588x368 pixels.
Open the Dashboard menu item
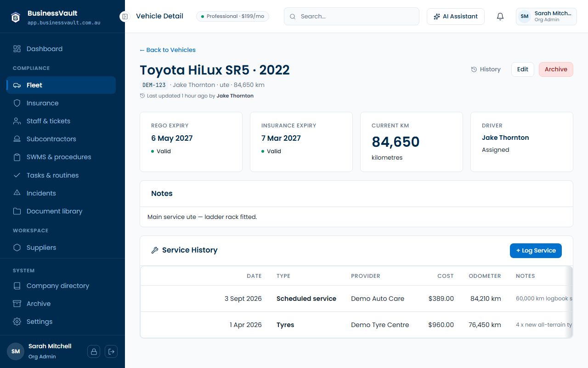click(x=61, y=49)
